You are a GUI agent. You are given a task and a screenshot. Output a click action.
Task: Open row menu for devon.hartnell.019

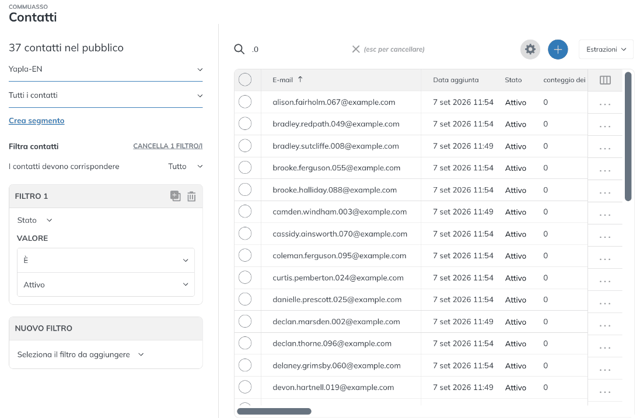[x=605, y=391]
